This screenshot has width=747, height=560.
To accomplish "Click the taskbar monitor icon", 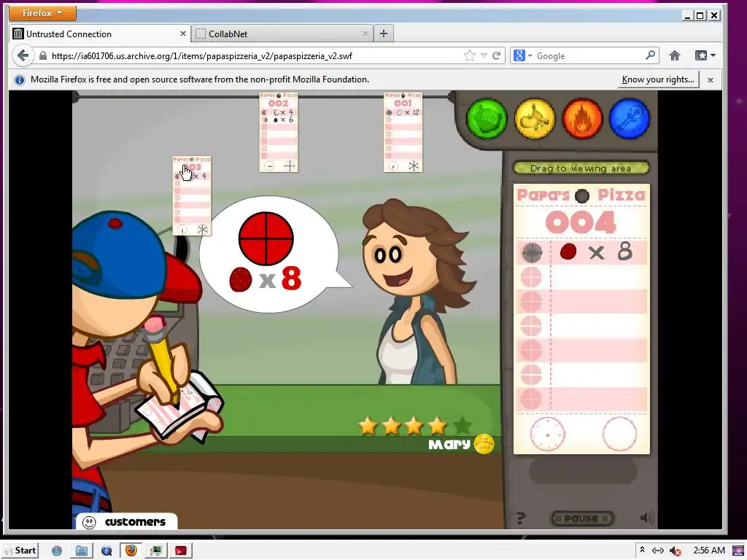I will click(x=156, y=551).
